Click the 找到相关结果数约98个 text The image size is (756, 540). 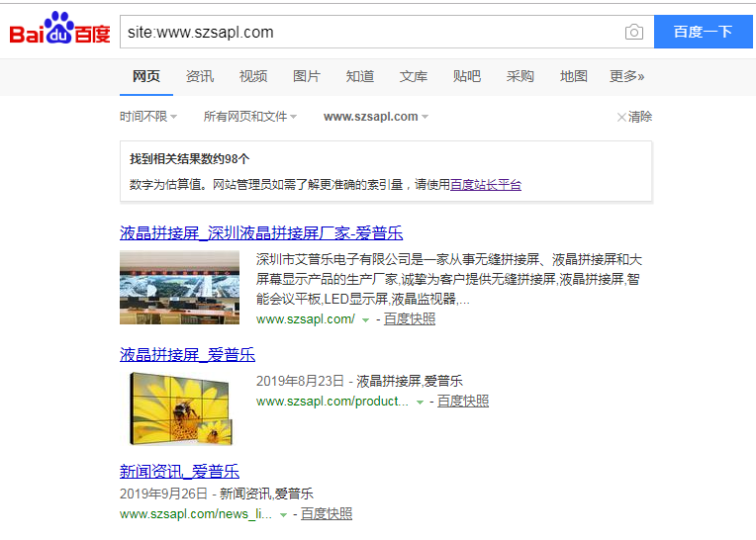click(189, 159)
